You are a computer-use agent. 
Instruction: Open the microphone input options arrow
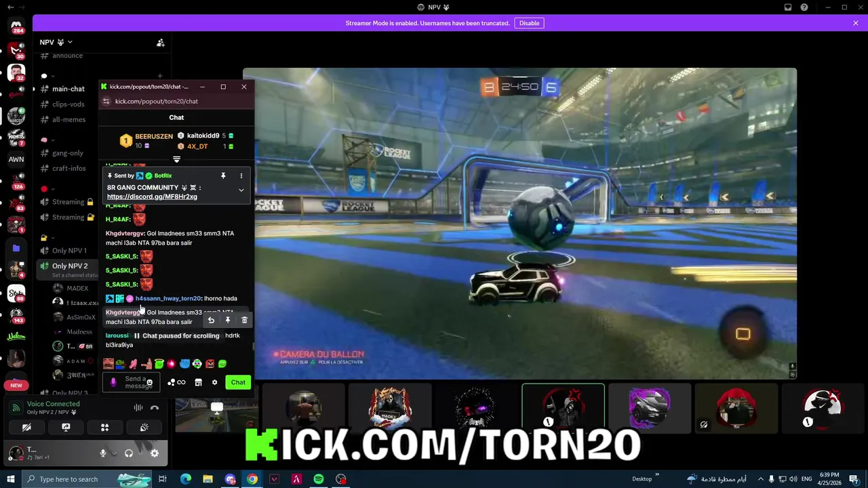point(113,453)
